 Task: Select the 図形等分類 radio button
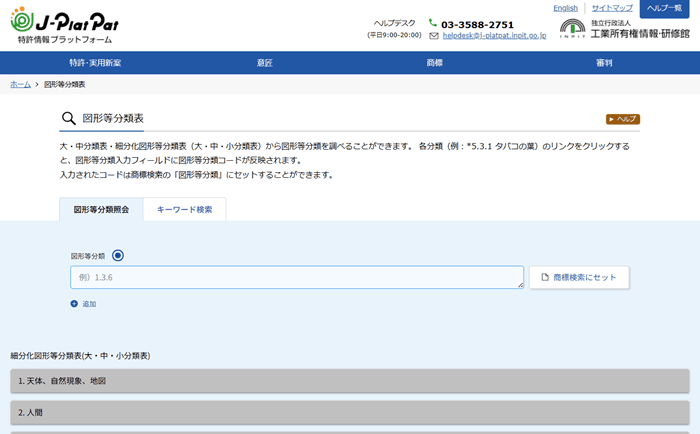118,255
